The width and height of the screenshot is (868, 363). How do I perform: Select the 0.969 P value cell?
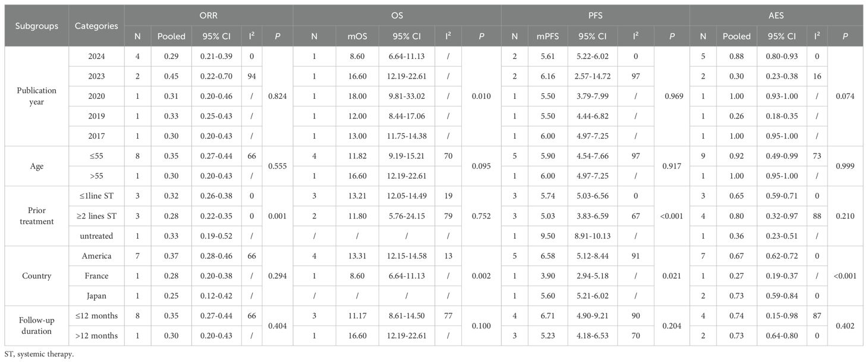[x=672, y=96]
